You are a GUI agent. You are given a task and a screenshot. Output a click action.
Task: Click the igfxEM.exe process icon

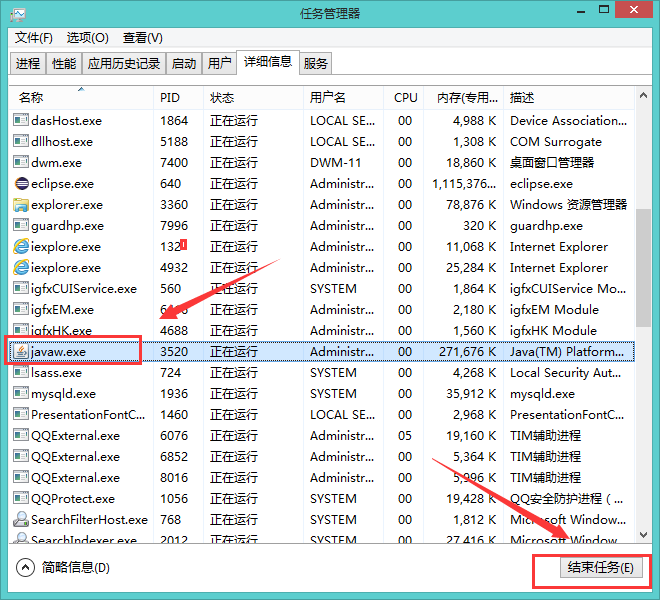[21, 309]
